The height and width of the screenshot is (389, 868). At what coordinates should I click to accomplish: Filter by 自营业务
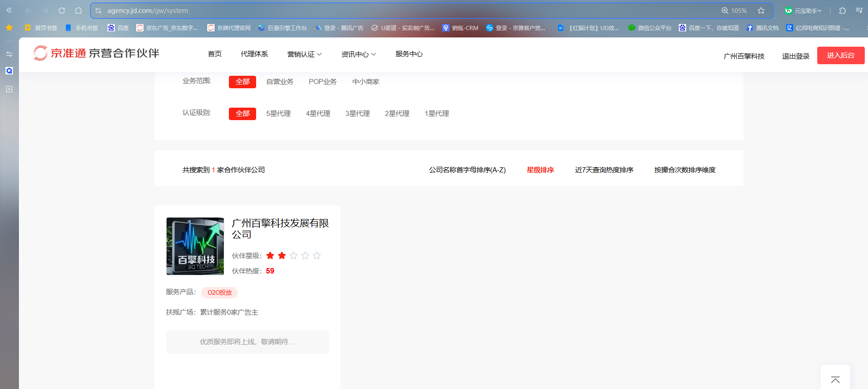(x=280, y=82)
